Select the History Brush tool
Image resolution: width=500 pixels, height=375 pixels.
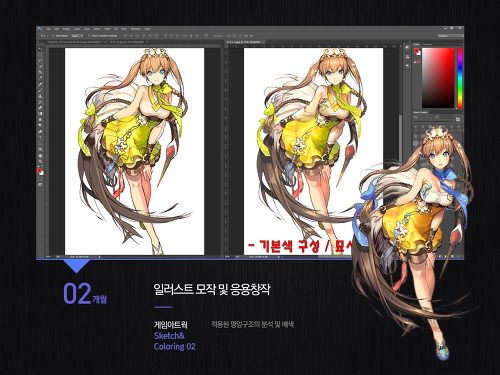pos(40,101)
